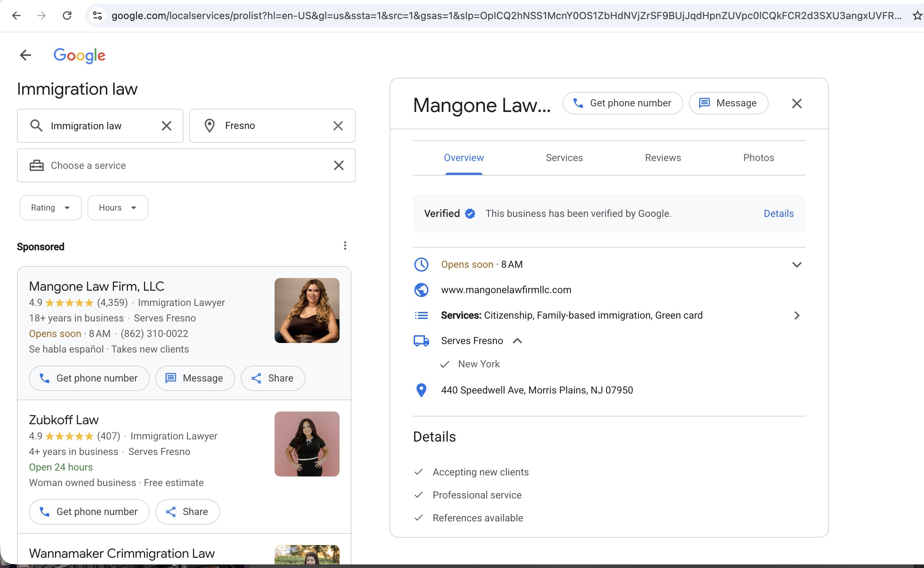Collapse the Serves Fresno area list
This screenshot has width=924, height=568.
coord(517,341)
